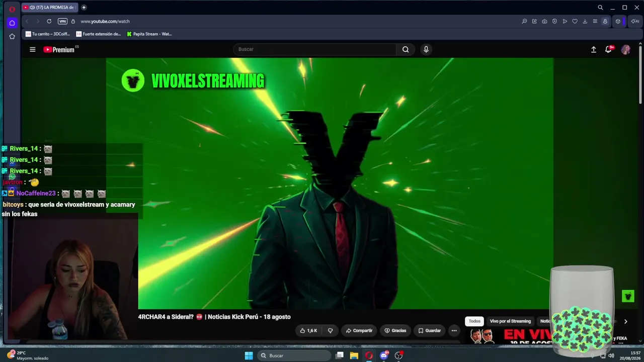Screen dimensions: 644x362
Task: Switch to the LA PROMESA YouTube tab
Action: pyautogui.click(x=49, y=8)
